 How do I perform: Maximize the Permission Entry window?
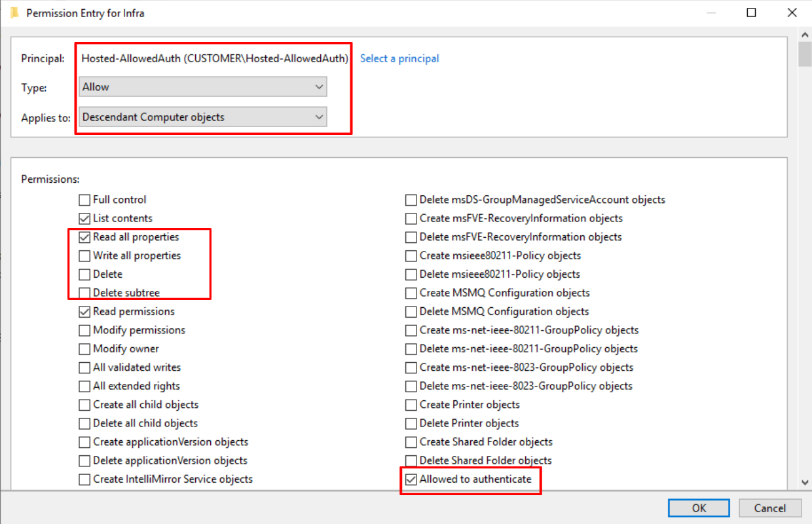(752, 13)
